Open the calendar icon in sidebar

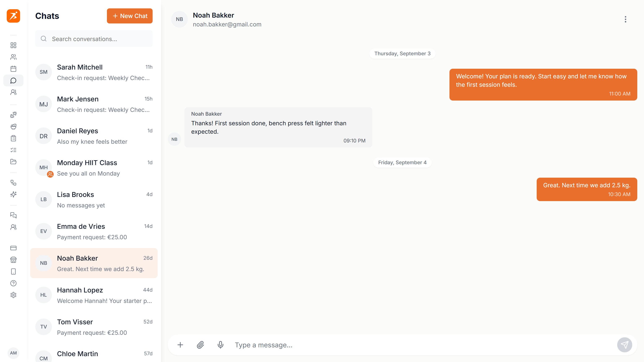[13, 69]
